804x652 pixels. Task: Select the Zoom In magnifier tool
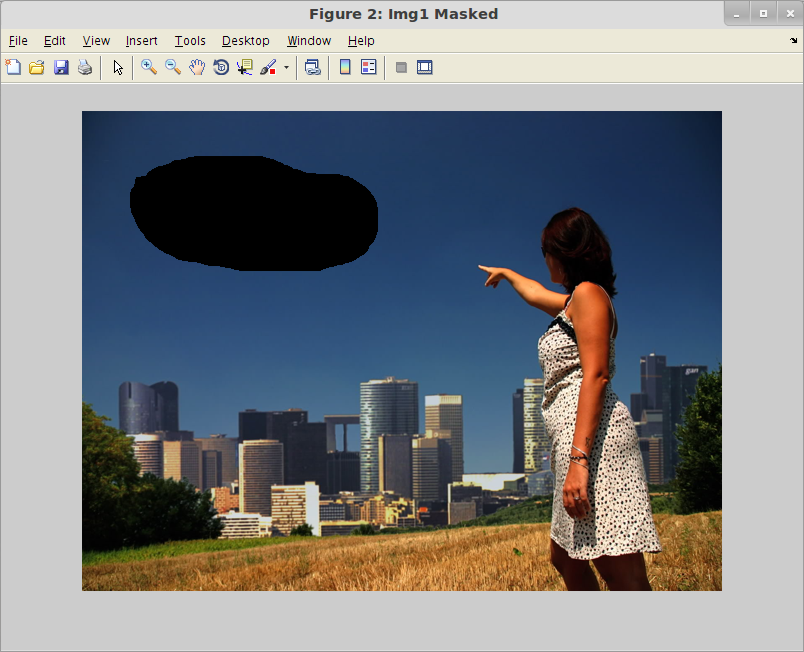pos(149,67)
